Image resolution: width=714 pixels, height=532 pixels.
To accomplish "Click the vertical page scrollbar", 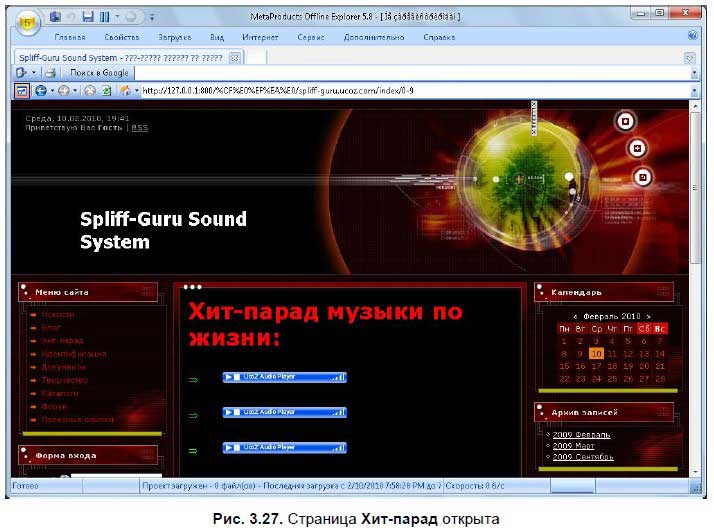I will [x=694, y=200].
